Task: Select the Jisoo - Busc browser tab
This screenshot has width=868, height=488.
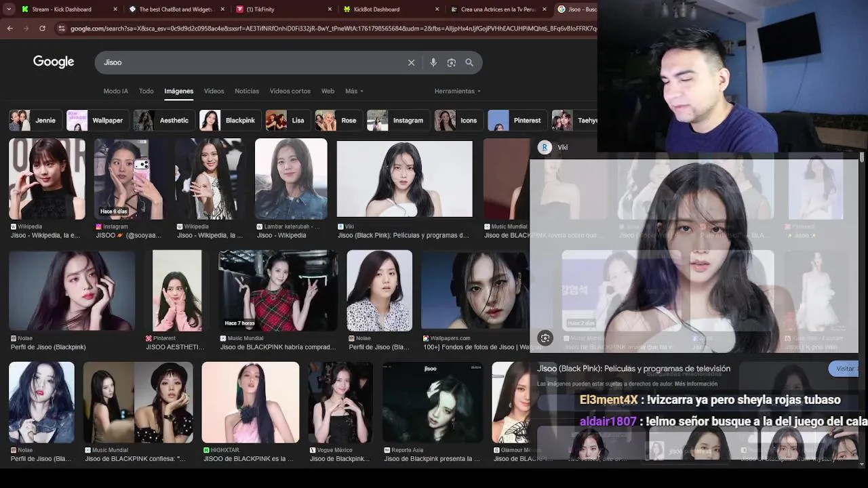Action: click(576, 9)
